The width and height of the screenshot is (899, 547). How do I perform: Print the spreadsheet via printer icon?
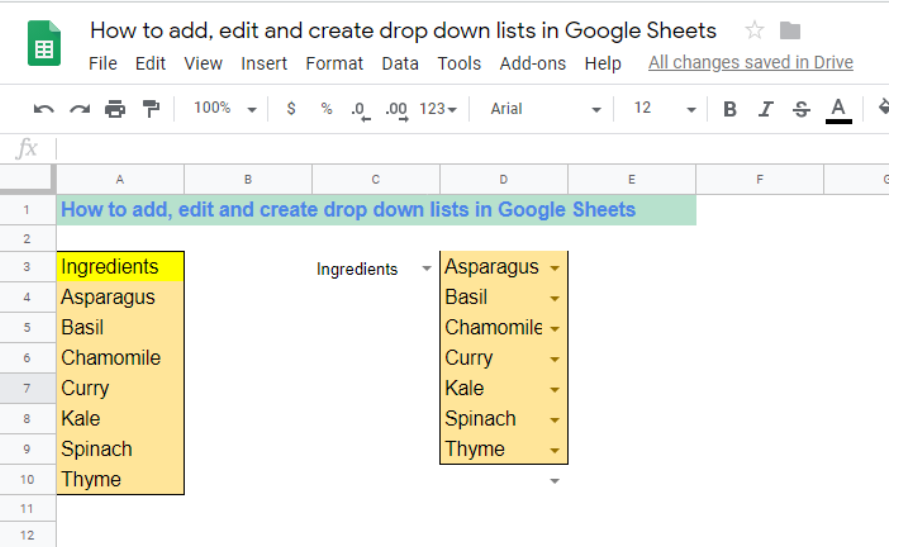[115, 108]
